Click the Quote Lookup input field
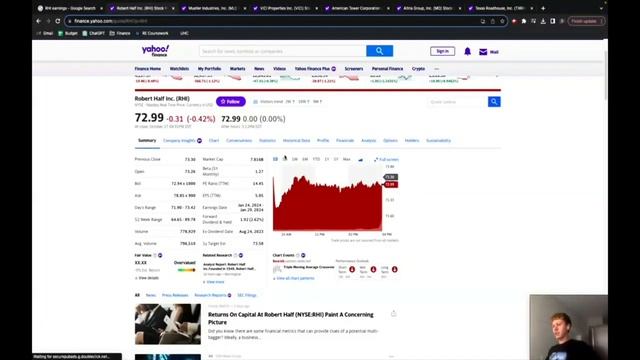The width and height of the screenshot is (640, 360). click(x=458, y=102)
